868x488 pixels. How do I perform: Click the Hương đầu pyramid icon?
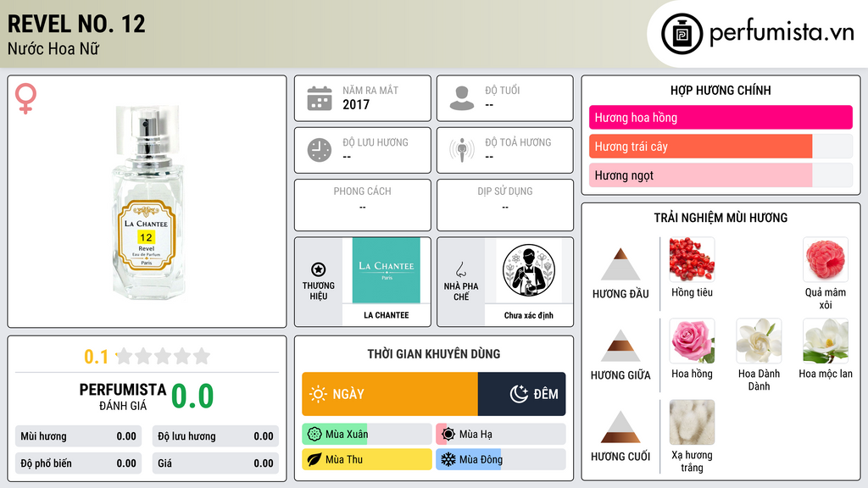click(620, 264)
